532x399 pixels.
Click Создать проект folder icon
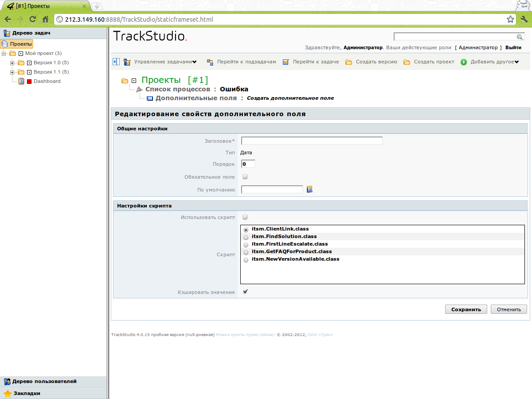point(407,62)
